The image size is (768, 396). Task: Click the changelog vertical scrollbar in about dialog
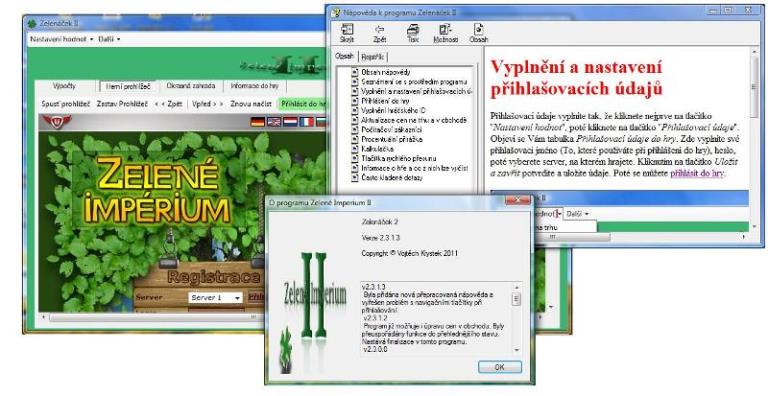click(517, 318)
